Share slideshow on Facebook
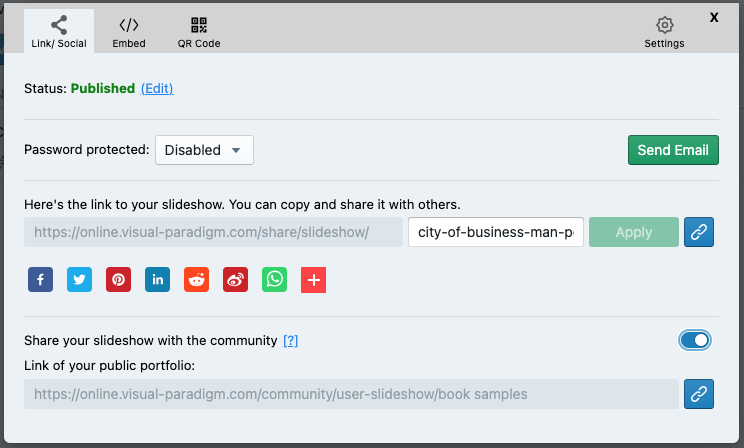The image size is (744, 448). [39, 280]
